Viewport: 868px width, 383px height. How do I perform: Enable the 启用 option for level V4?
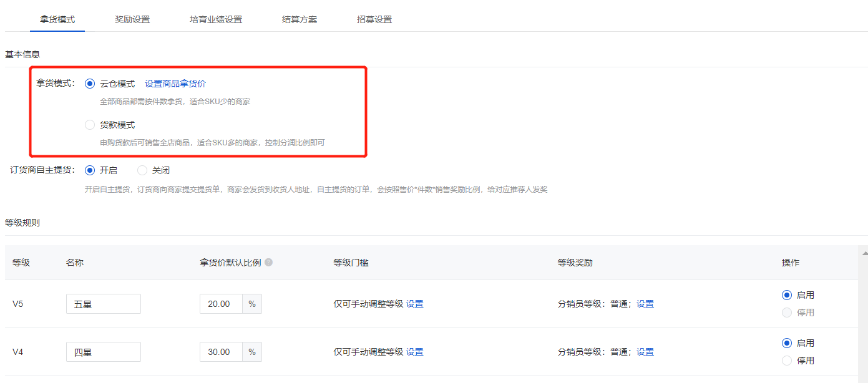[788, 342]
